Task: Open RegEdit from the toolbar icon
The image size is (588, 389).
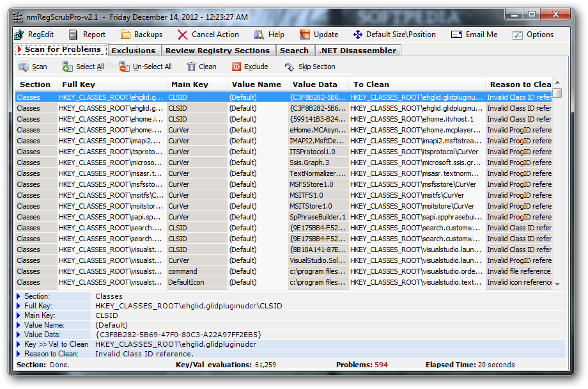Action: click(19, 35)
